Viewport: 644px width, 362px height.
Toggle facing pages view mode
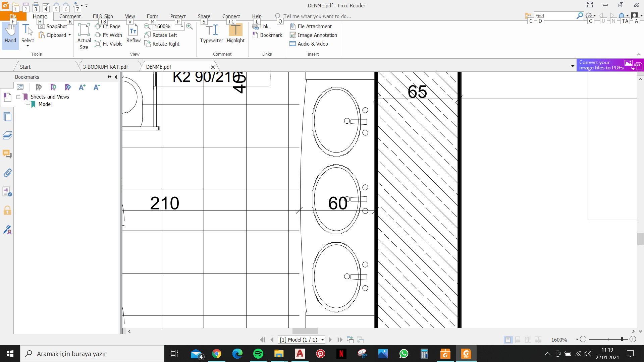coord(528,340)
